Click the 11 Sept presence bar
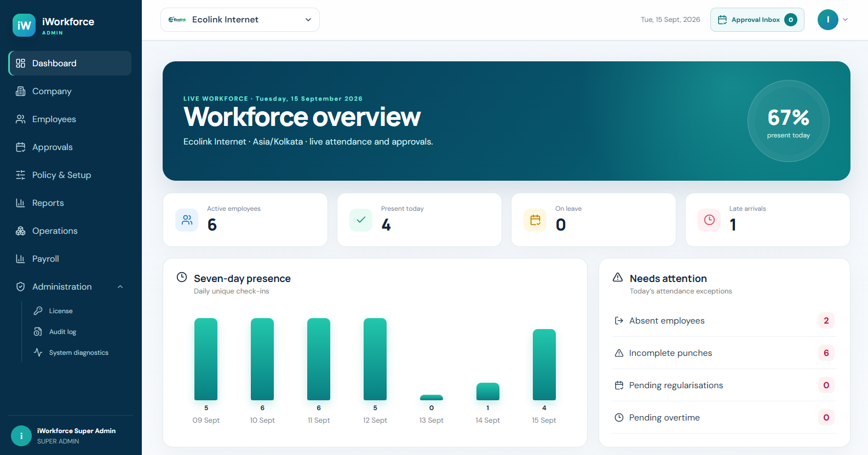This screenshot has height=455, width=868. [319, 359]
